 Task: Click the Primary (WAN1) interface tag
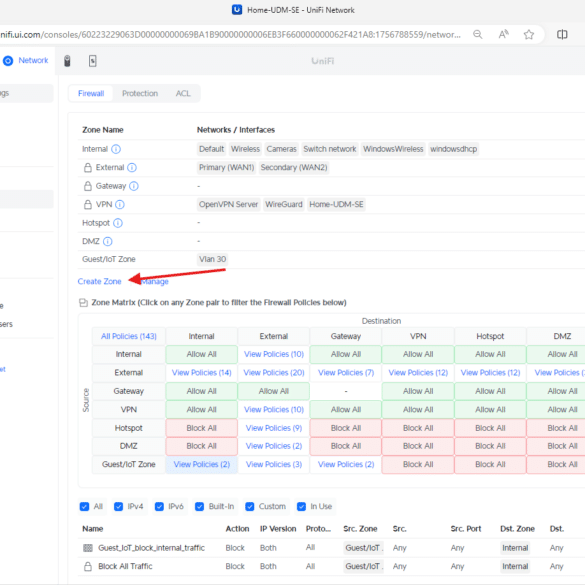pyautogui.click(x=226, y=168)
